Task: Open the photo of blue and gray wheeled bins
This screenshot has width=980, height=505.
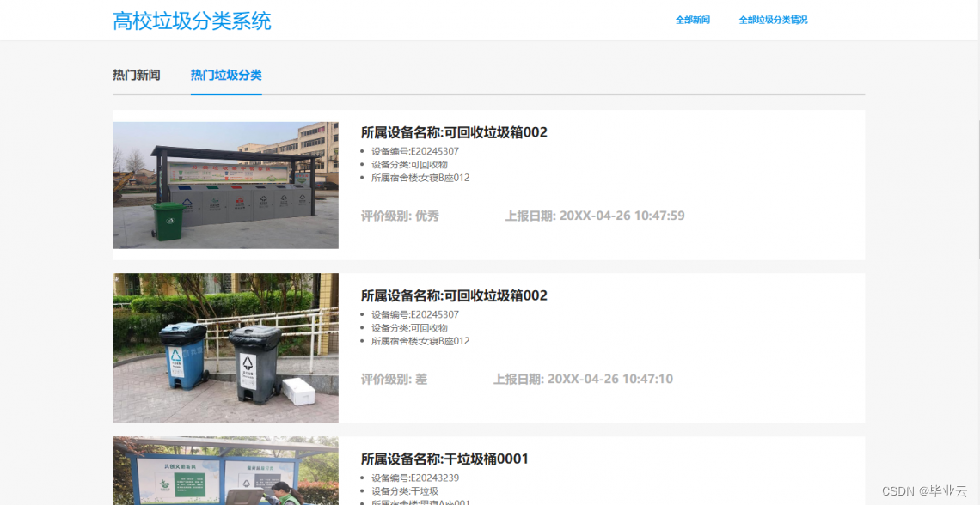Action: [x=225, y=349]
